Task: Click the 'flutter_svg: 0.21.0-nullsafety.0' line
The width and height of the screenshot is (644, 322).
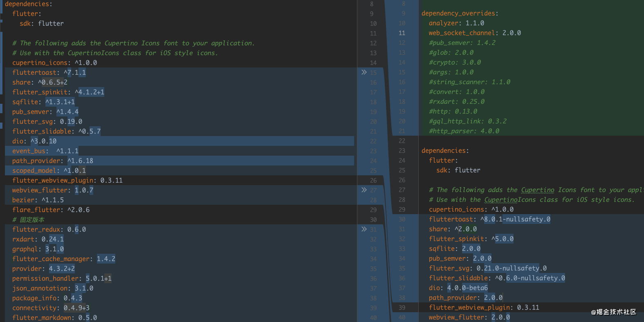Action: pyautogui.click(x=488, y=268)
